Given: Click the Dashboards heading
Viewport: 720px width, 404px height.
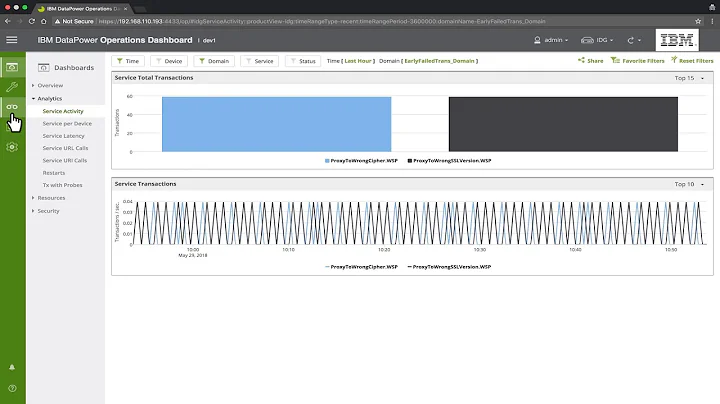Looking at the screenshot, I should (x=74, y=67).
